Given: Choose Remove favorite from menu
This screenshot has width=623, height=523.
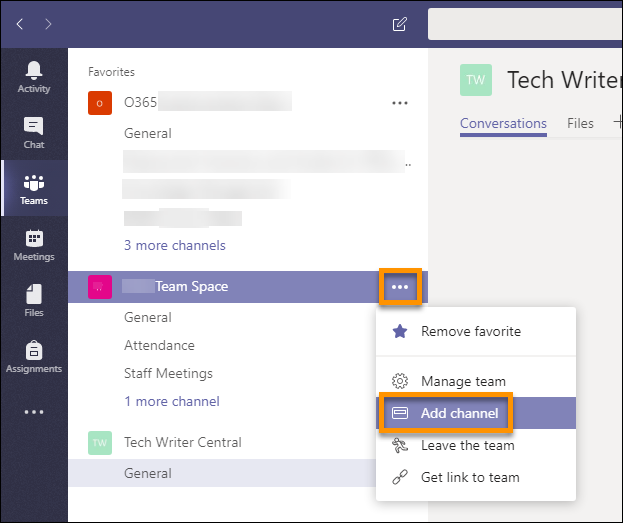Looking at the screenshot, I should point(470,331).
